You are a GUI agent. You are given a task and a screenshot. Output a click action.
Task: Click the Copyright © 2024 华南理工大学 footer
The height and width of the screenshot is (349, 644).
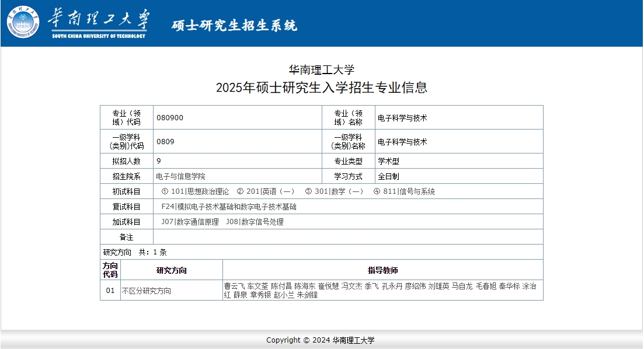(x=321, y=340)
